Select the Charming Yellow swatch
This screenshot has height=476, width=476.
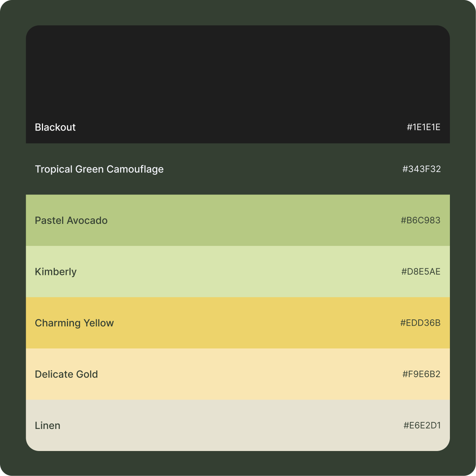238,323
